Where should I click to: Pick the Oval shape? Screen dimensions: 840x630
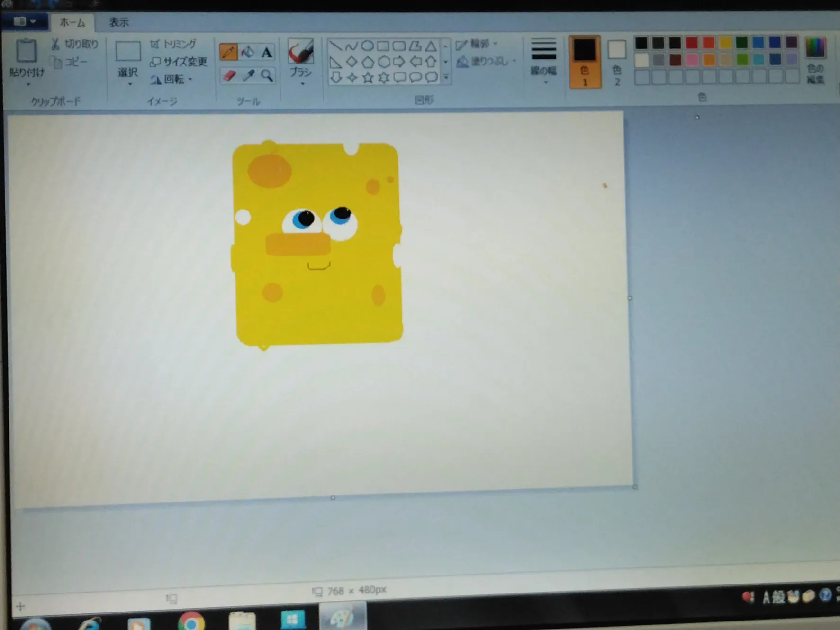(x=367, y=46)
